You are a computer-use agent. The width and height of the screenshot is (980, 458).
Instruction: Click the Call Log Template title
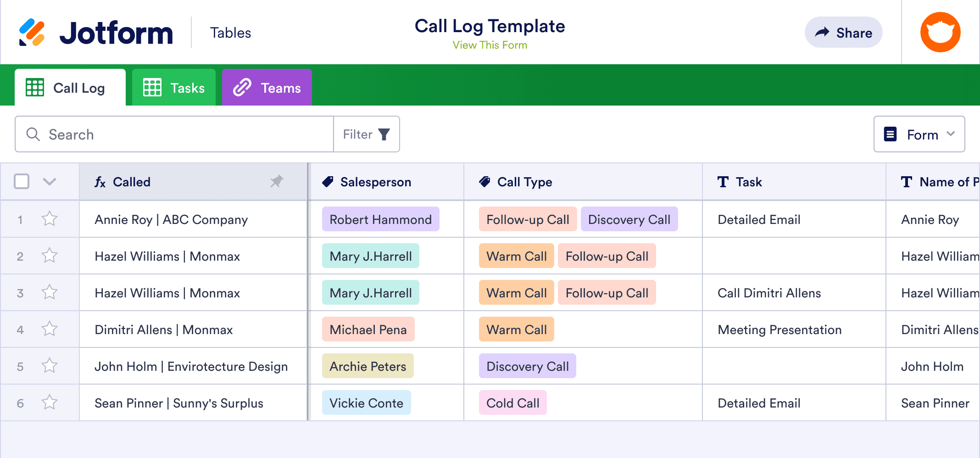tap(490, 26)
